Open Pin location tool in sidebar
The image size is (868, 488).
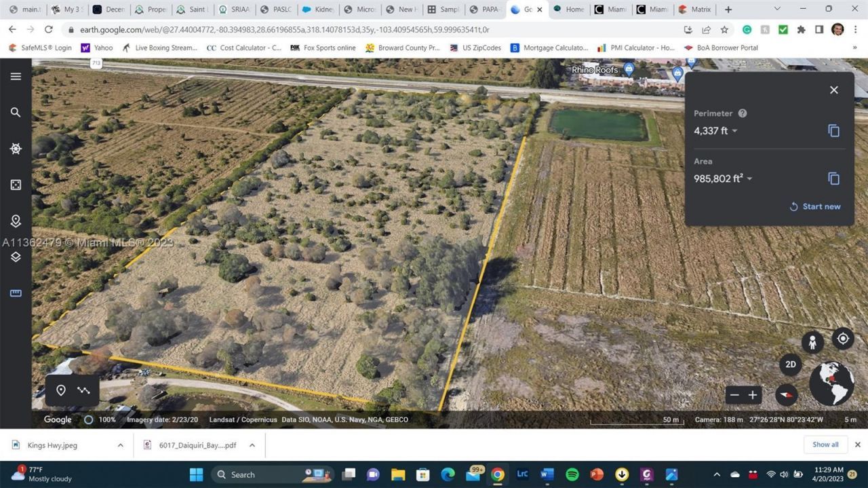pos(16,221)
